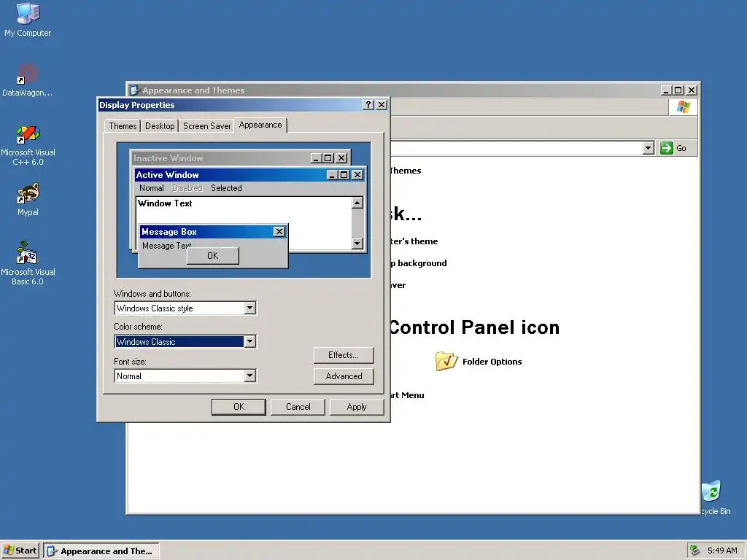Confirm with the dialog OK button
Viewport: 747px width, 560px height.
(x=239, y=407)
